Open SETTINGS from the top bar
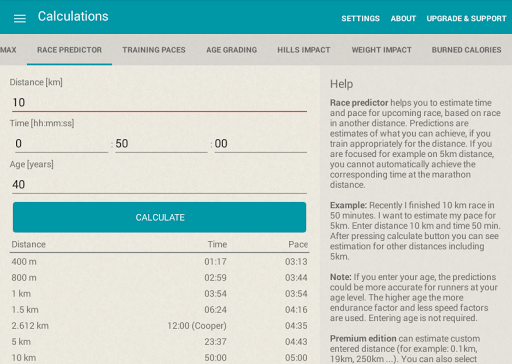512x364 pixels. [x=360, y=18]
